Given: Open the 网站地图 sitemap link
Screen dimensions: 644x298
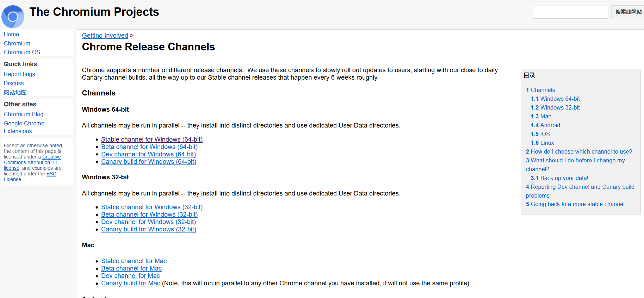Looking at the screenshot, I should click(15, 92).
